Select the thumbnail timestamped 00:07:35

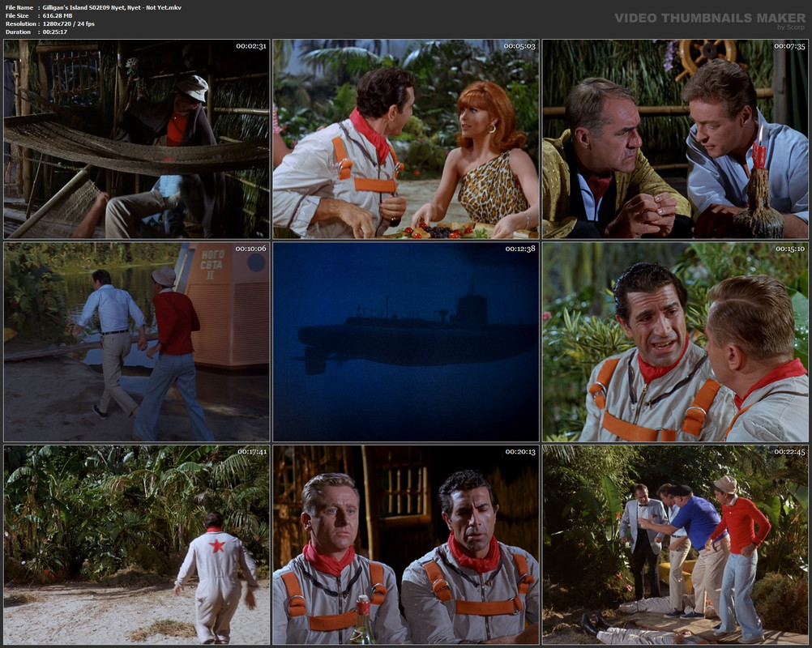[675, 139]
